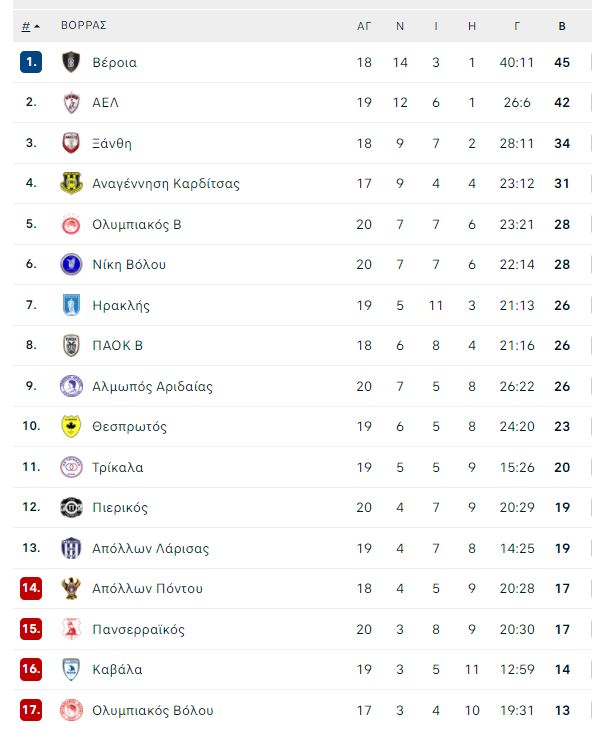
Task: Sort table by ΑΓ column header
Action: click(364, 26)
